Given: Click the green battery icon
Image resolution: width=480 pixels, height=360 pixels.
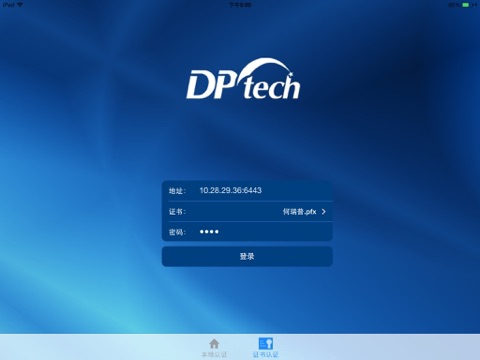Looking at the screenshot, I should [x=466, y=5].
